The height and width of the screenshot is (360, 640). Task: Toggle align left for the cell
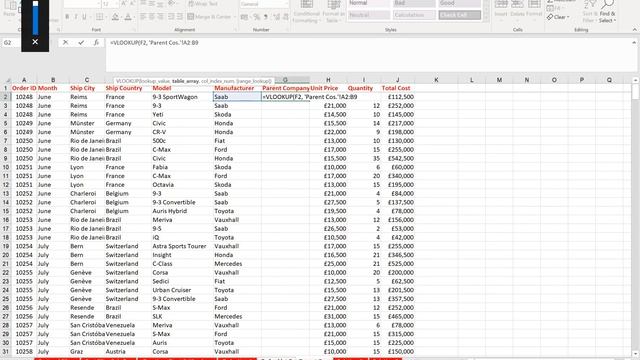tap(143, 17)
